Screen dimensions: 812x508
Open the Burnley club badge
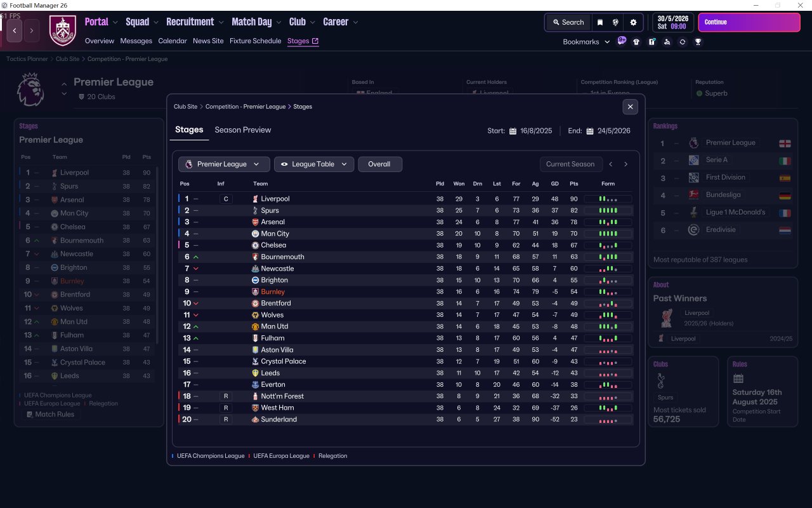click(62, 30)
